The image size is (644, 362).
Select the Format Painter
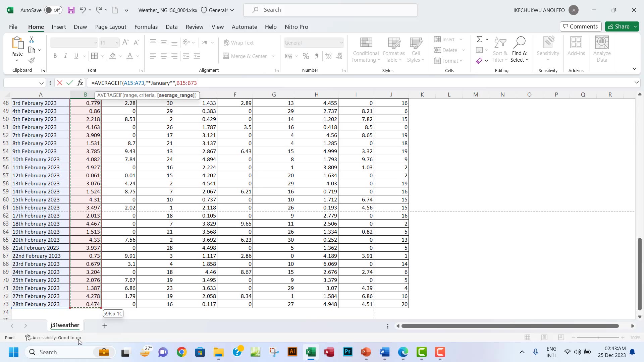[32, 61]
